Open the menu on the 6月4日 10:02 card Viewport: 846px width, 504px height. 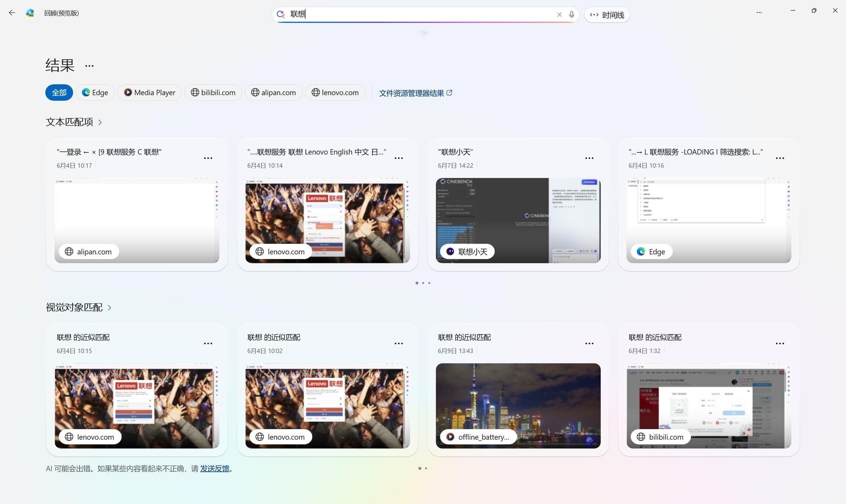click(399, 344)
